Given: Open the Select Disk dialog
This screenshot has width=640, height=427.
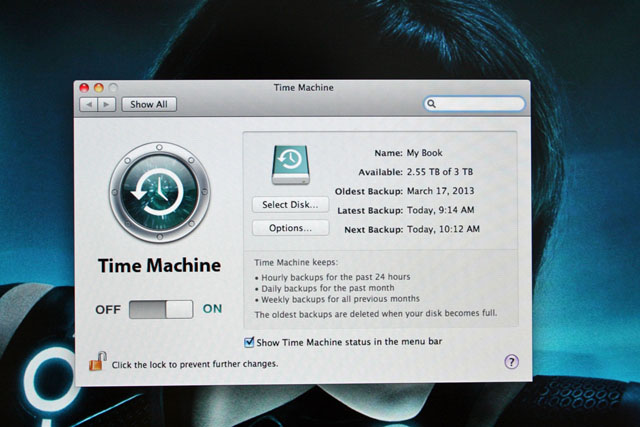Looking at the screenshot, I should 290,205.
